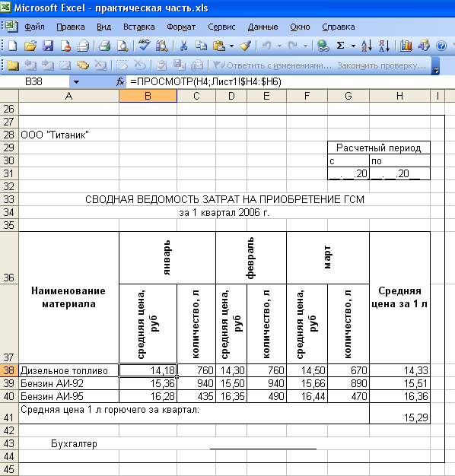The image size is (455, 476).
Task: Click the Excel document icon beside Файл
Action: click(11, 27)
